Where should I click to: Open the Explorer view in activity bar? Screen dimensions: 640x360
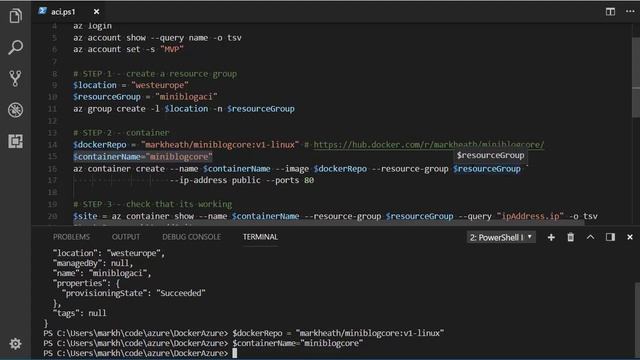[x=16, y=16]
